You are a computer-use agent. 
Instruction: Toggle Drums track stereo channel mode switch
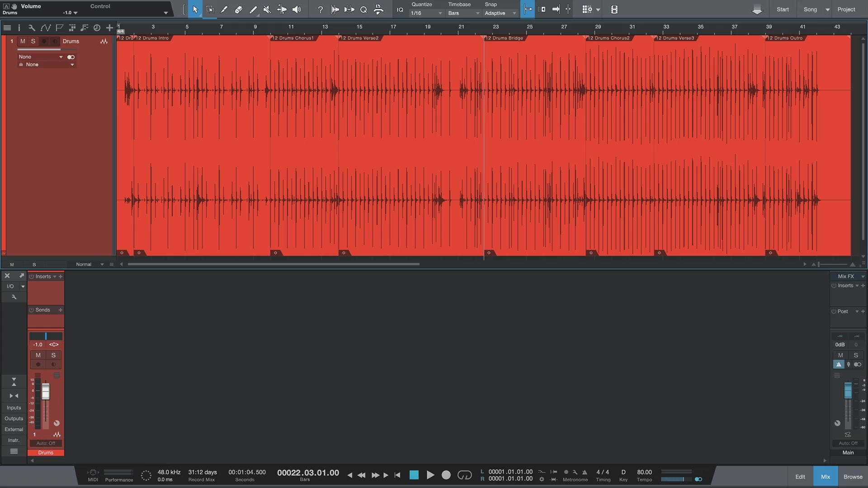coord(71,57)
